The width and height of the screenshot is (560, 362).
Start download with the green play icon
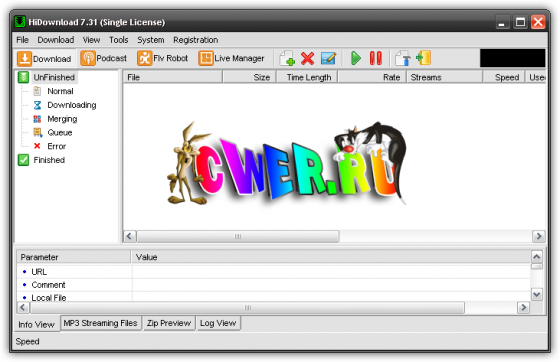[x=356, y=58]
